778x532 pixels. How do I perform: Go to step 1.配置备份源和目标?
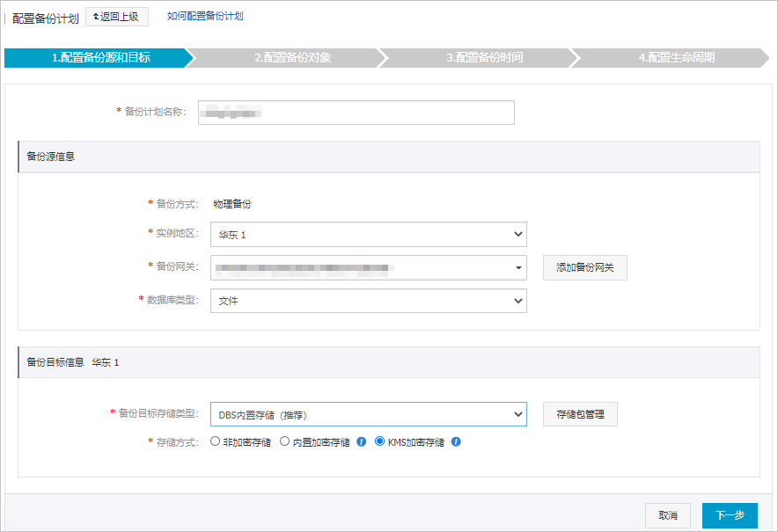99,57
